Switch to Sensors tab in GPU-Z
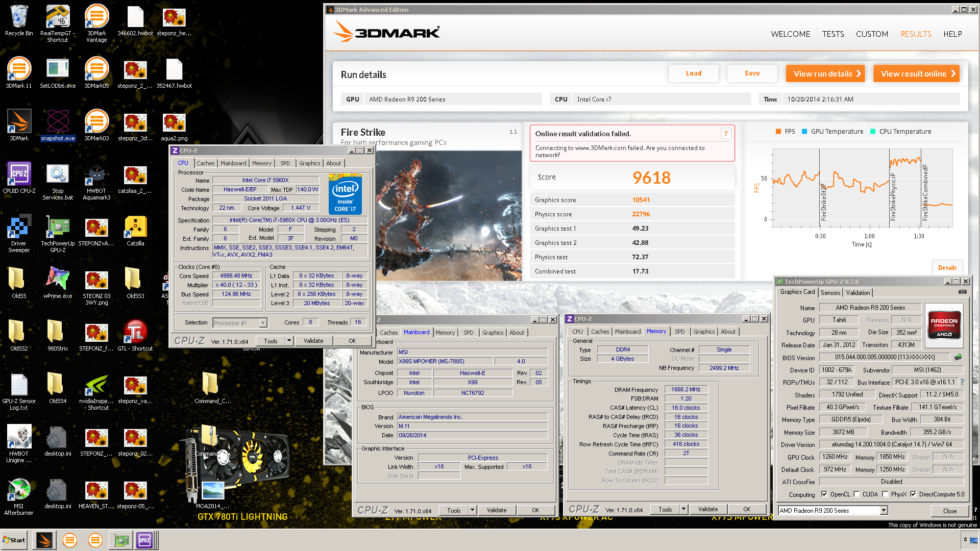The height and width of the screenshot is (551, 980). [830, 292]
